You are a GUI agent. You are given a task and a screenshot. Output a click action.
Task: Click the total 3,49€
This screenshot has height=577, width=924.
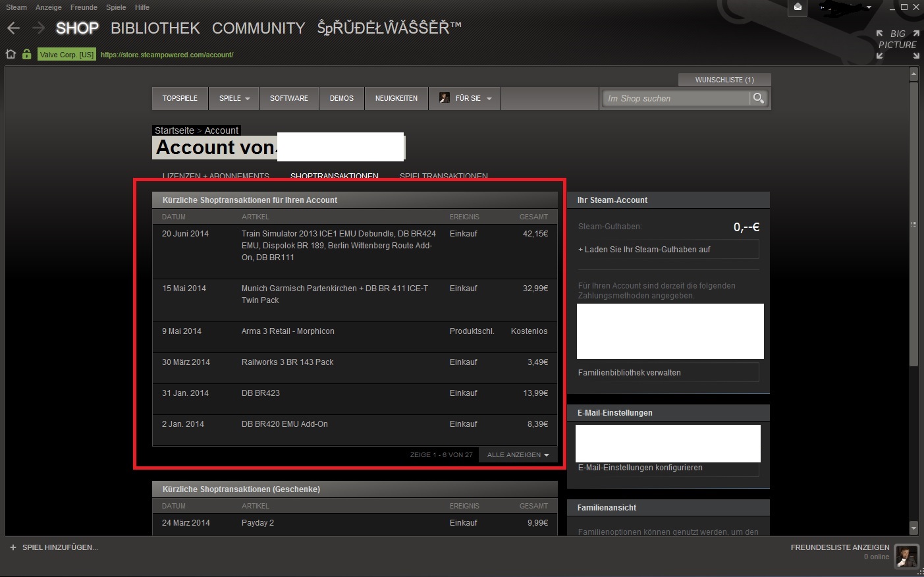click(537, 362)
